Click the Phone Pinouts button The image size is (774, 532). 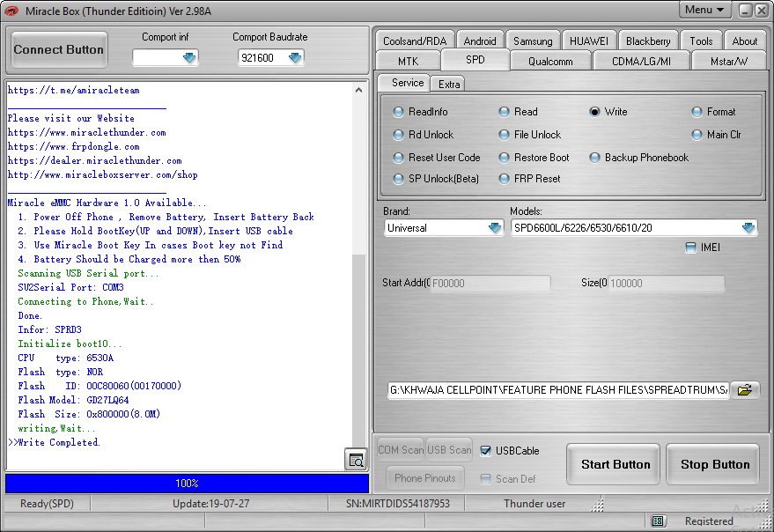tap(425, 477)
